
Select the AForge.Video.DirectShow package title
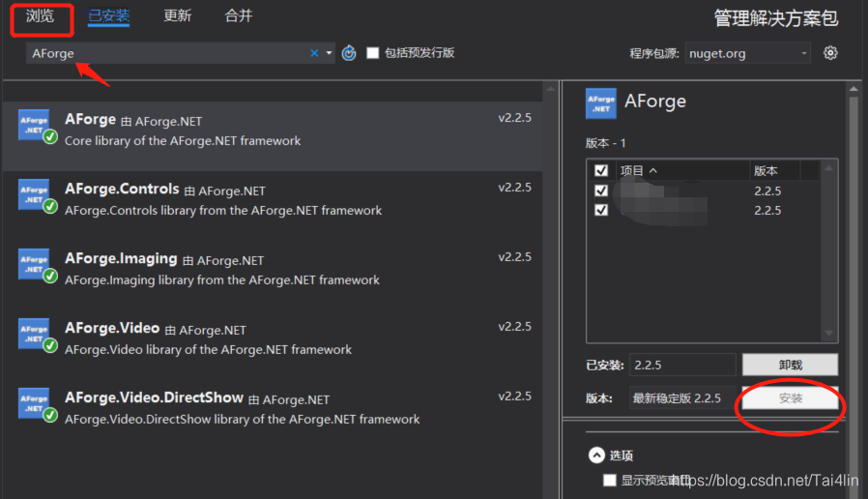[154, 398]
